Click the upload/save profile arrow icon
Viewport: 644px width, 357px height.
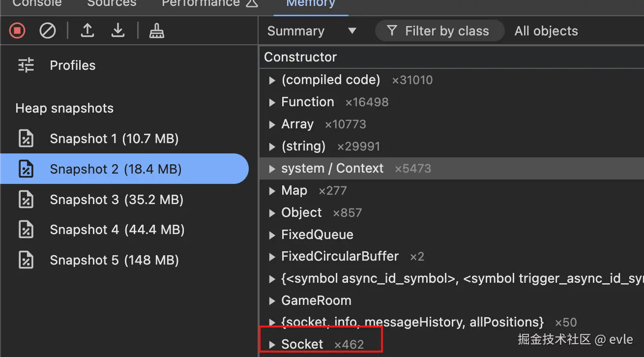[88, 31]
